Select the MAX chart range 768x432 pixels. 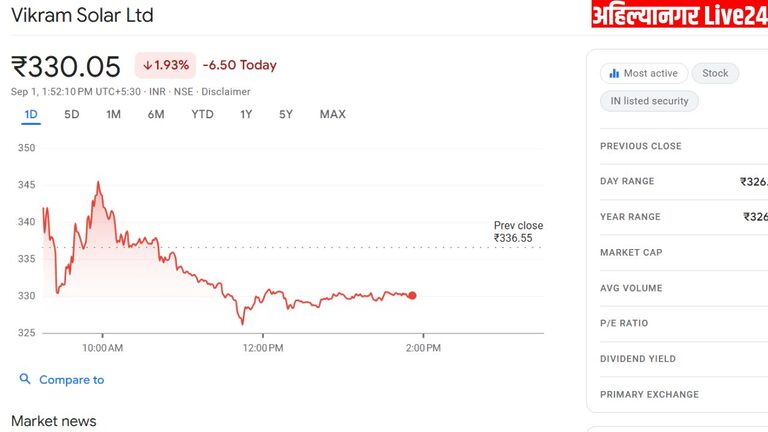(332, 114)
